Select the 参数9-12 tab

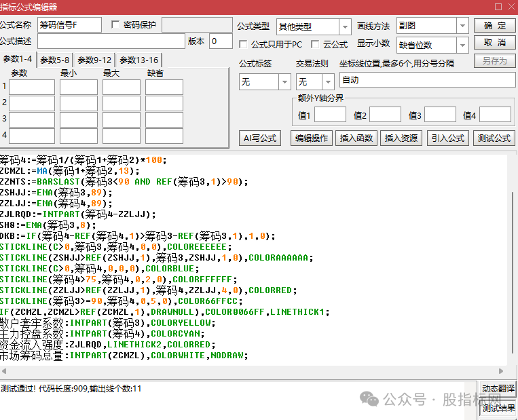click(x=94, y=60)
